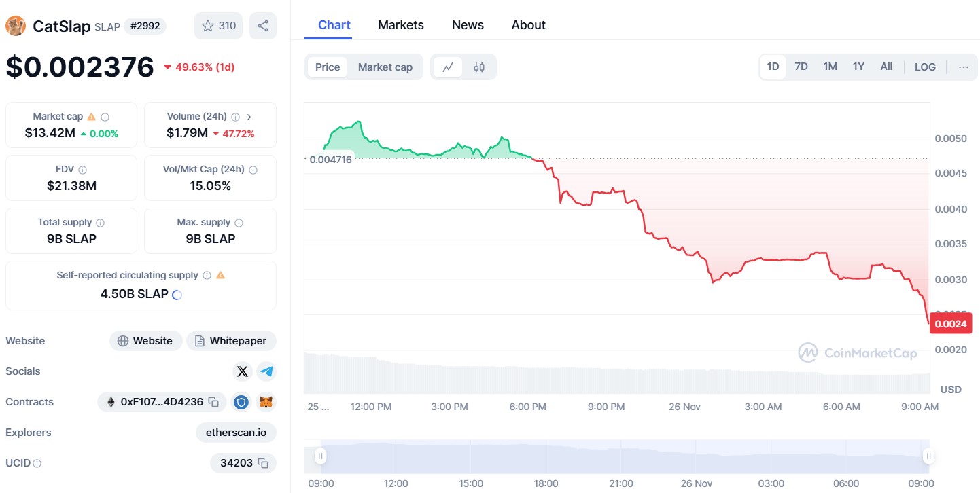
Task: Click the $0.002376 price value
Action: (x=80, y=67)
